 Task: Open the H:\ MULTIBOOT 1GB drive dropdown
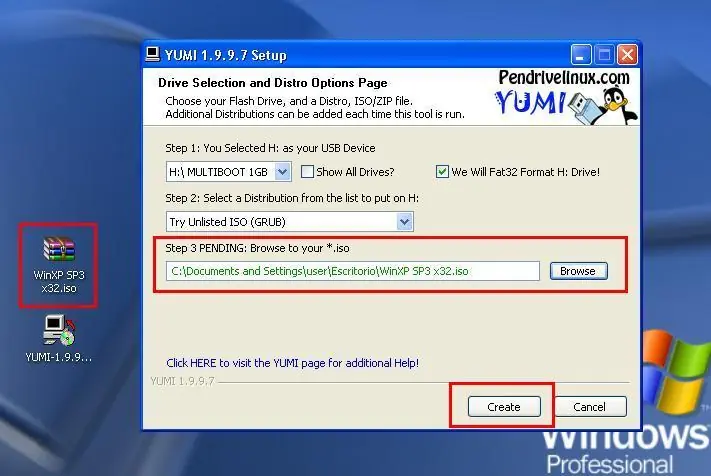point(229,172)
